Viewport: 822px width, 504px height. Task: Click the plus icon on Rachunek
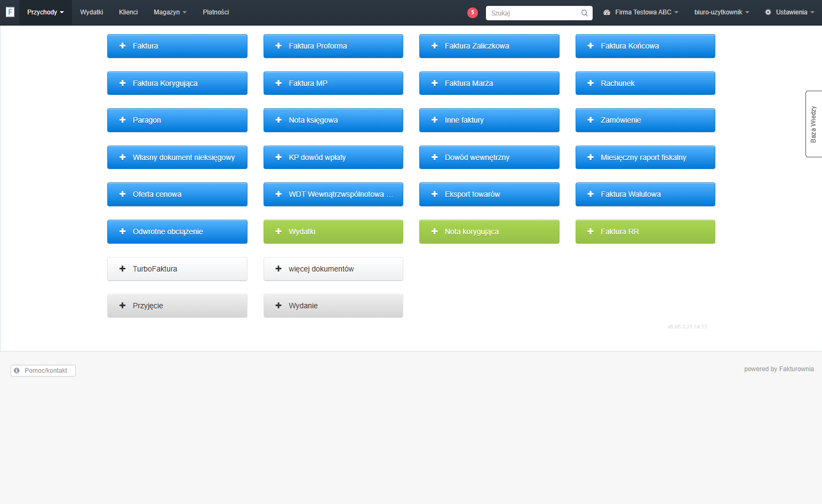coord(590,83)
